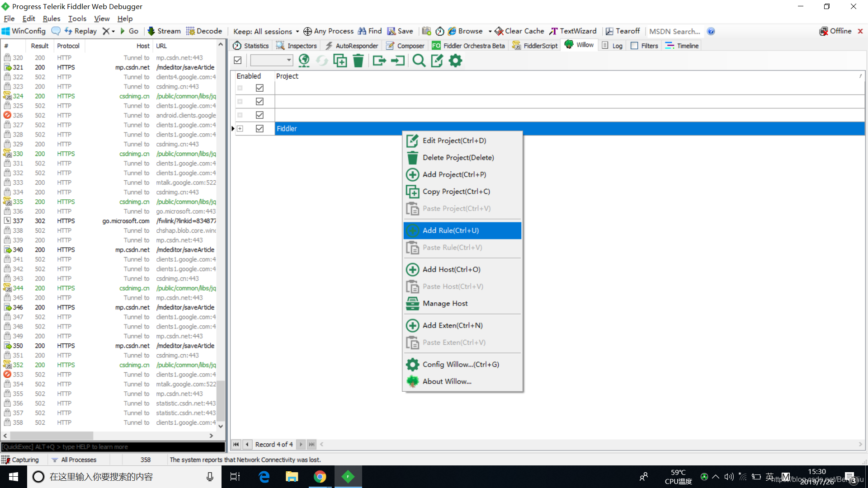
Task: Click Save sessions toolbar button
Action: point(400,31)
